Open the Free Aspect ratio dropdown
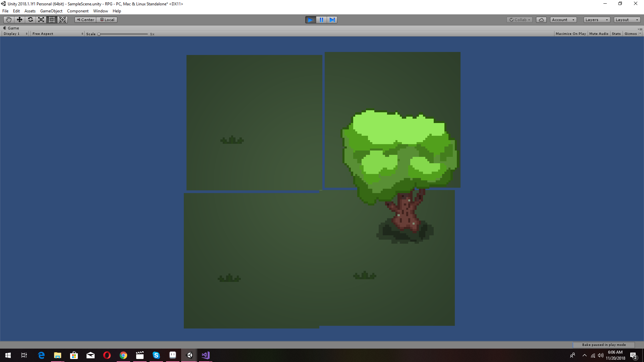 57,34
